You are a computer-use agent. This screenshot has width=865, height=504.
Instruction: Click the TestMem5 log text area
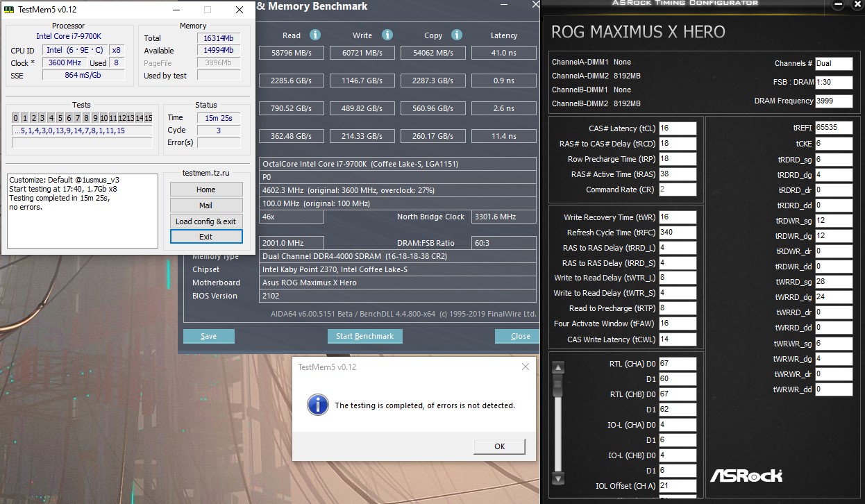tap(83, 211)
